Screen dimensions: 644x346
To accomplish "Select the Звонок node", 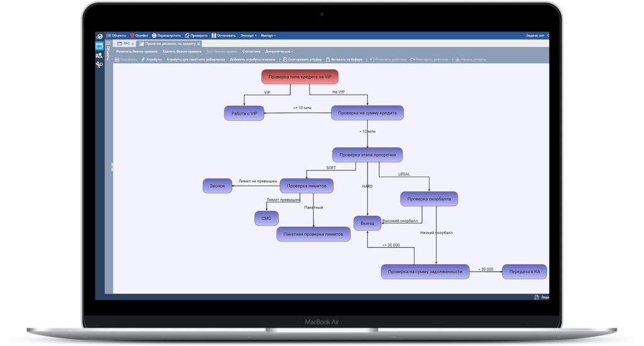I will tap(217, 186).
